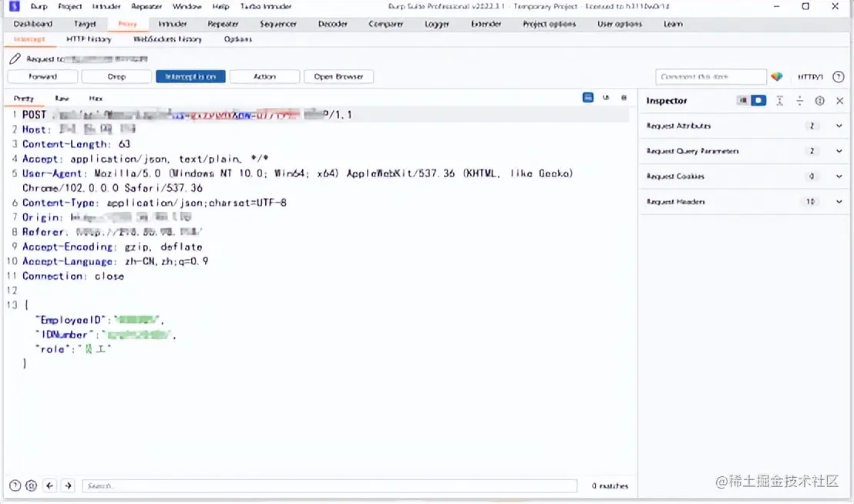Click the "EmployeeID" JSON key

pos(70,320)
